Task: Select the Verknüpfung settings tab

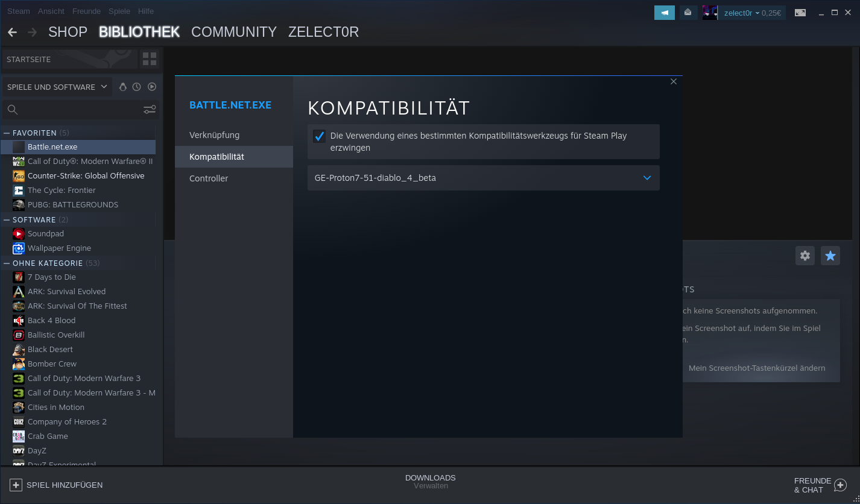Action: [234, 135]
